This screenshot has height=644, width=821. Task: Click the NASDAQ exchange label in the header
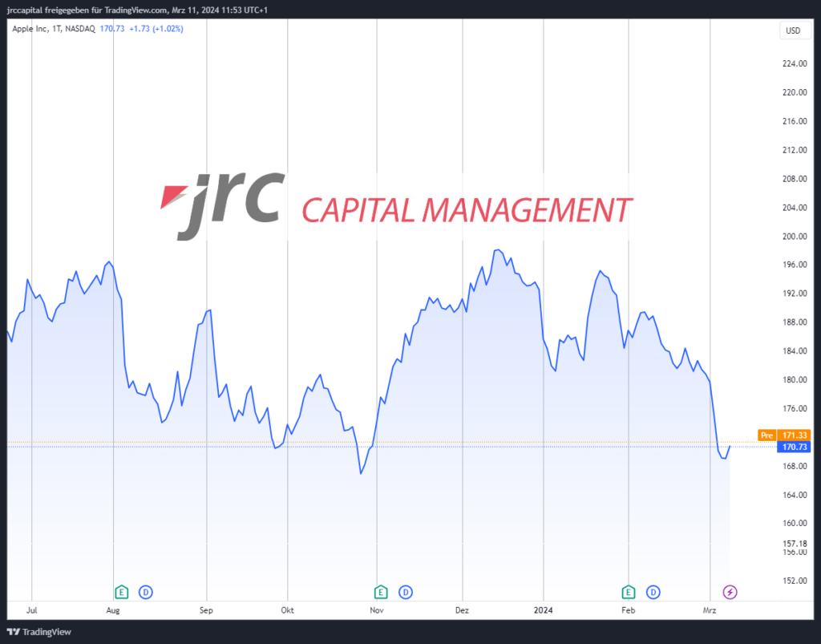80,29
